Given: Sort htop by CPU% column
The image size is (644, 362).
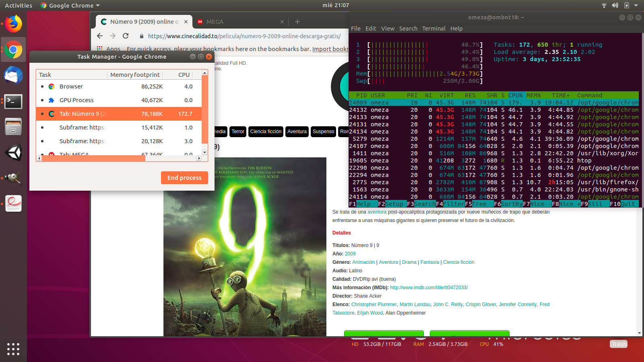Looking at the screenshot, I should pos(515,95).
